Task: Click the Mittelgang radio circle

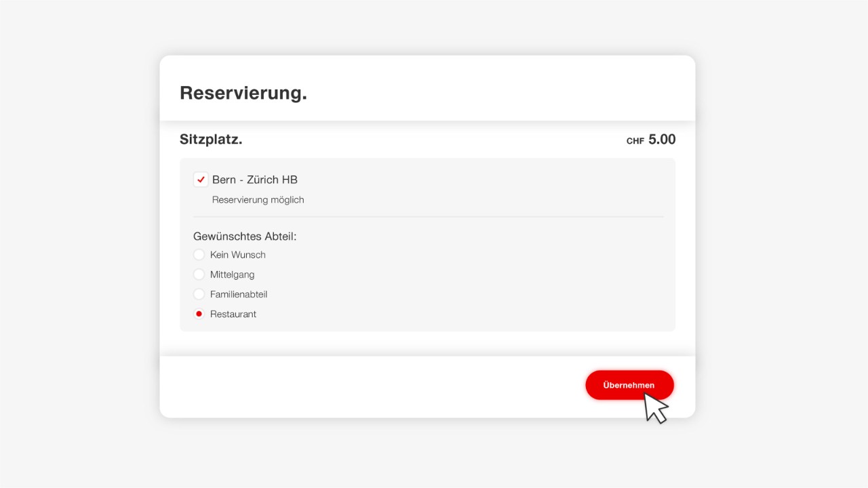Action: click(x=199, y=274)
